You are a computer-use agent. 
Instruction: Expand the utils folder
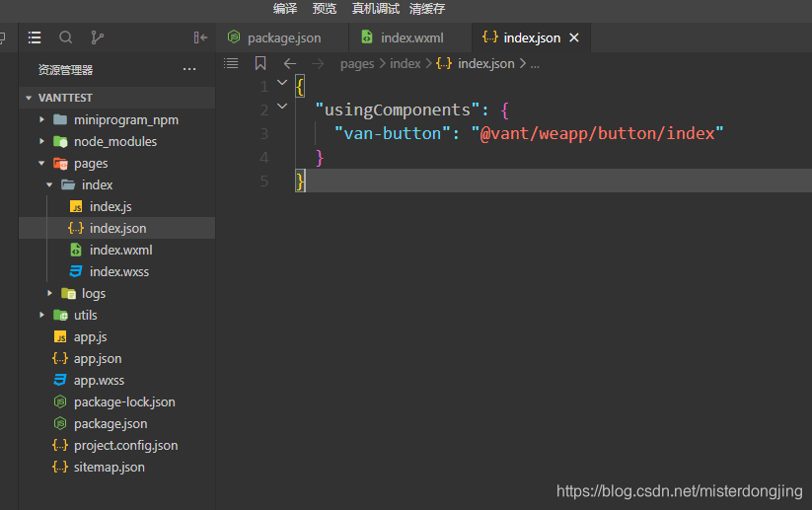tap(42, 315)
